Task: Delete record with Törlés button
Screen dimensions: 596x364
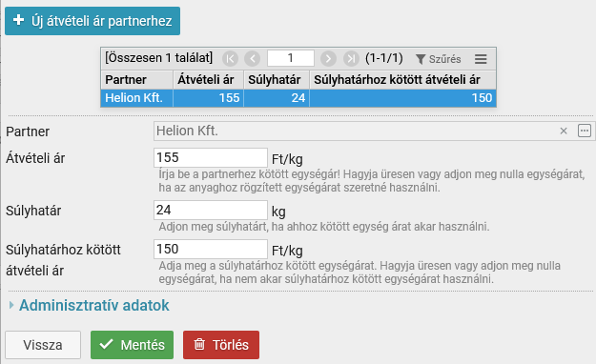Action: coord(221,345)
